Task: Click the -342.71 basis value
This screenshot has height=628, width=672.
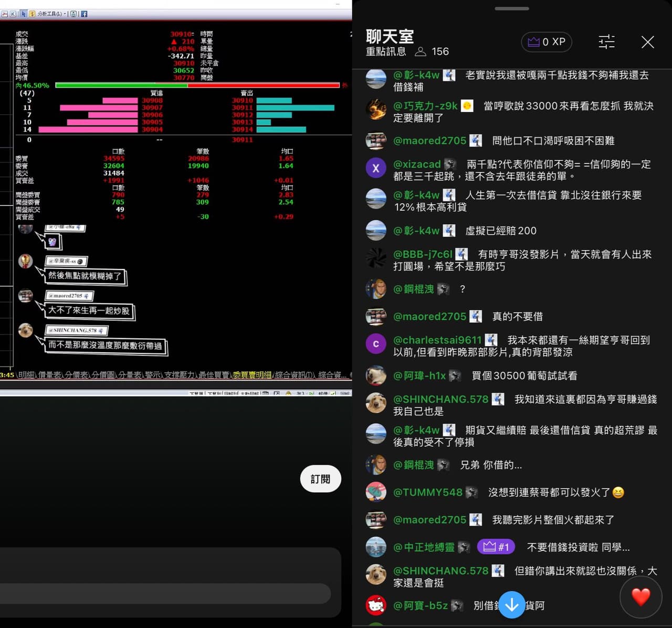Action: pos(181,56)
